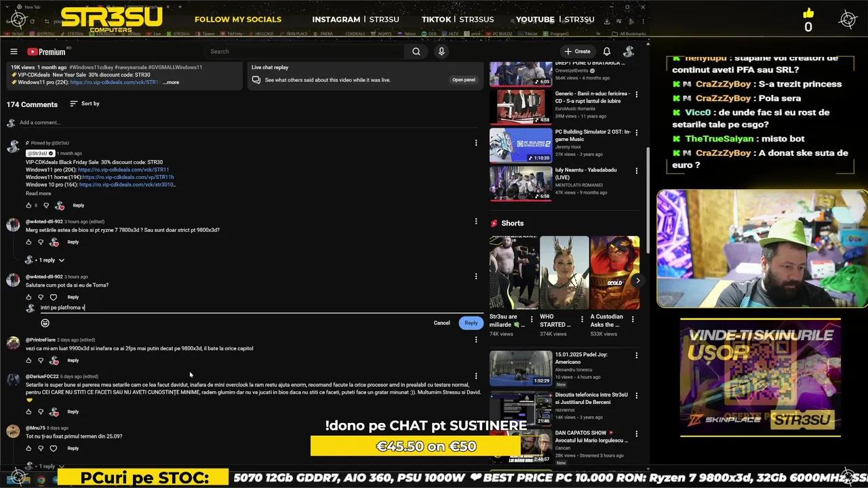The width and height of the screenshot is (868, 488).
Task: Open the YouTube hamburger guide menu
Action: [14, 52]
